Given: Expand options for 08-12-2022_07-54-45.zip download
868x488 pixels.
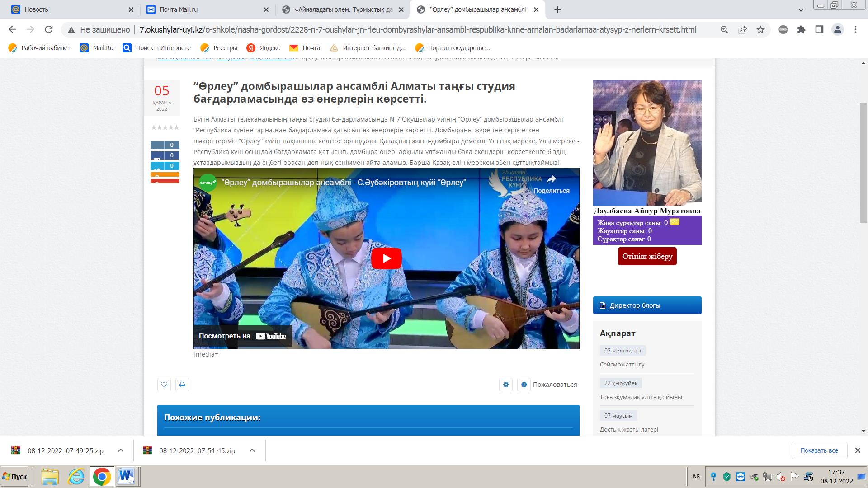Looking at the screenshot, I should 252,450.
